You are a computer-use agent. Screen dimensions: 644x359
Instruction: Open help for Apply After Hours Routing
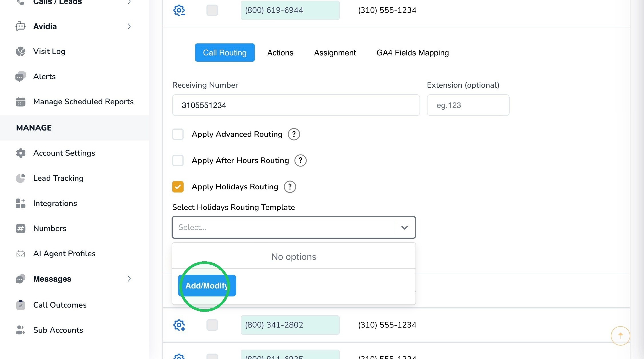pyautogui.click(x=301, y=161)
